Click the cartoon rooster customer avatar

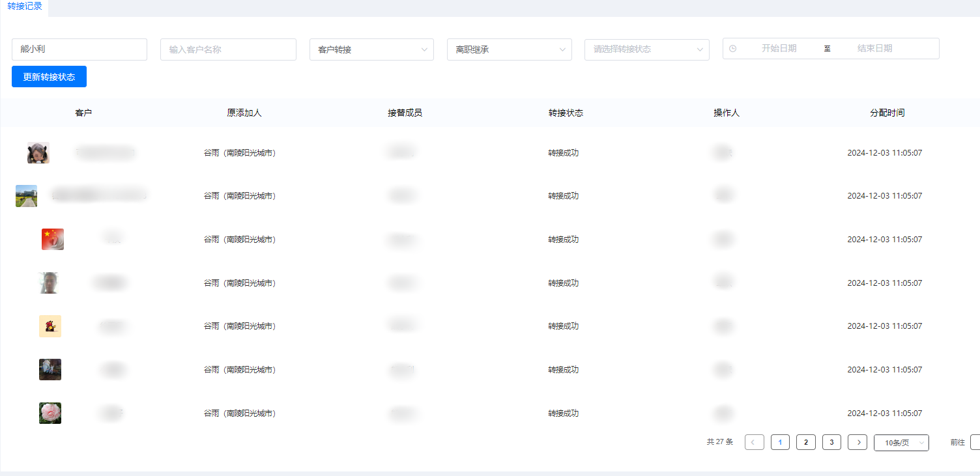pyautogui.click(x=50, y=326)
